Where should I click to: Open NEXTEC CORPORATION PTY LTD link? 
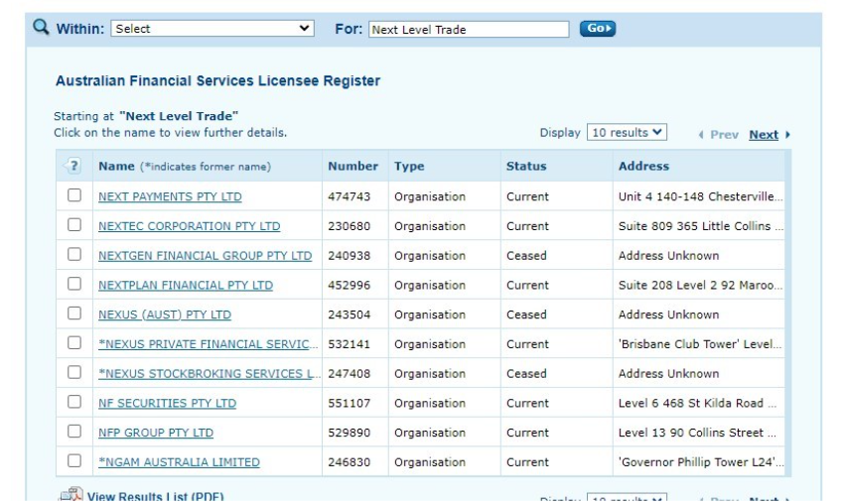click(x=190, y=226)
